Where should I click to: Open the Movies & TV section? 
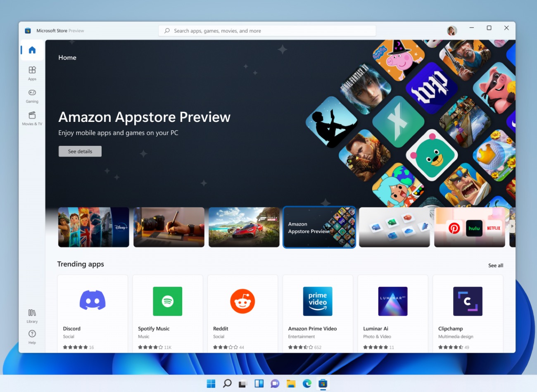point(32,118)
